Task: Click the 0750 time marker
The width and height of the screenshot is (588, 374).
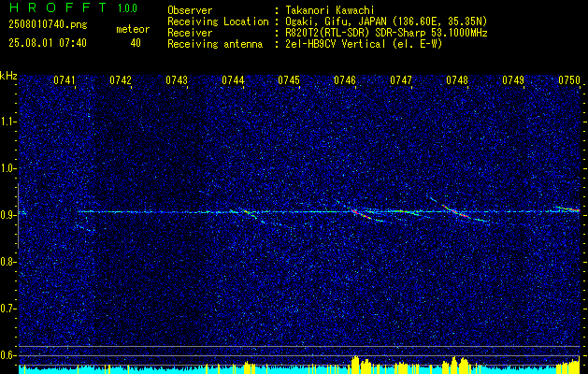Action: pyautogui.click(x=569, y=80)
